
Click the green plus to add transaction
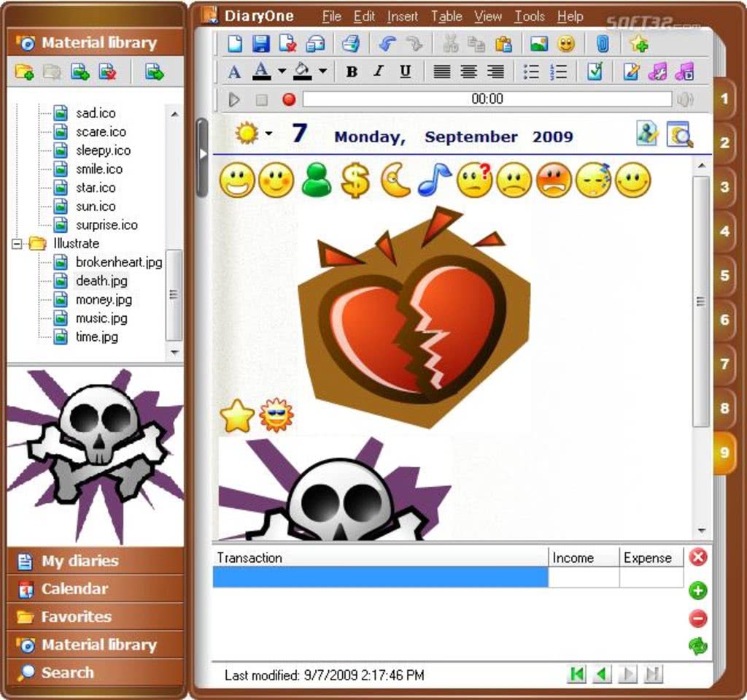click(x=698, y=591)
